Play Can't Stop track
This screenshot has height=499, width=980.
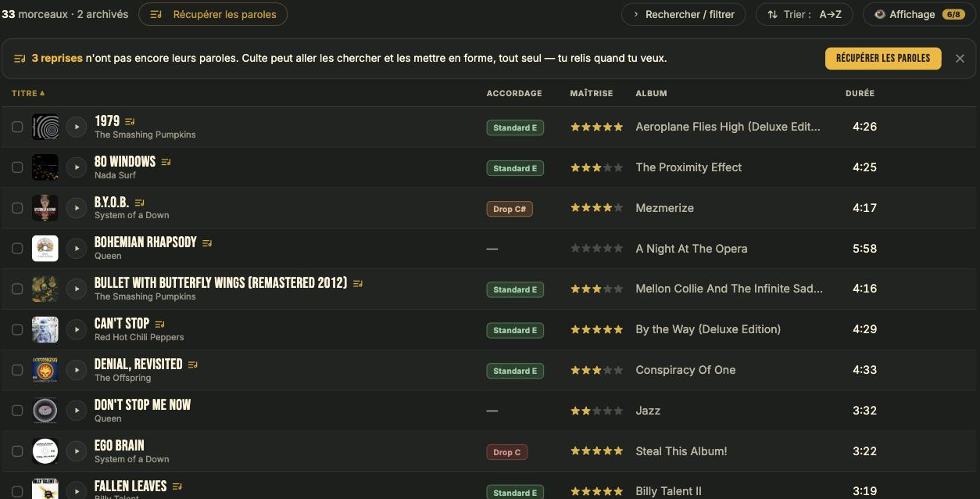76,330
